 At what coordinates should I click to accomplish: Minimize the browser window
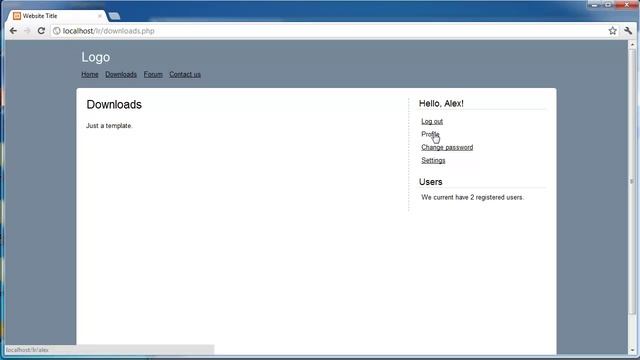click(594, 5)
